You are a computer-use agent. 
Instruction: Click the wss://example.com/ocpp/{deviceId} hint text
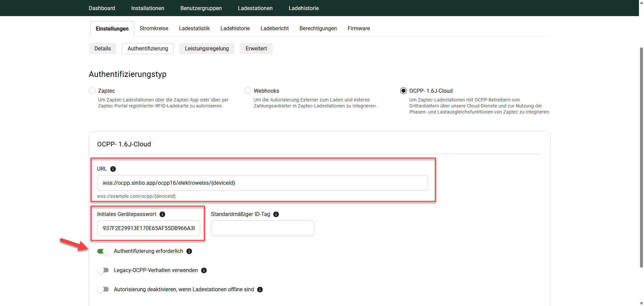[136, 196]
